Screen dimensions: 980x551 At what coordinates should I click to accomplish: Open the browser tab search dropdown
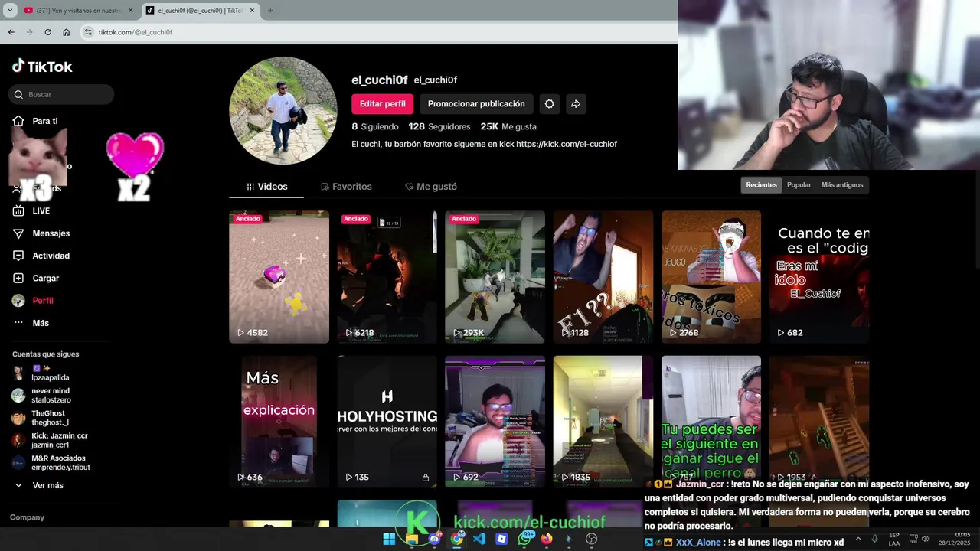tap(10, 11)
